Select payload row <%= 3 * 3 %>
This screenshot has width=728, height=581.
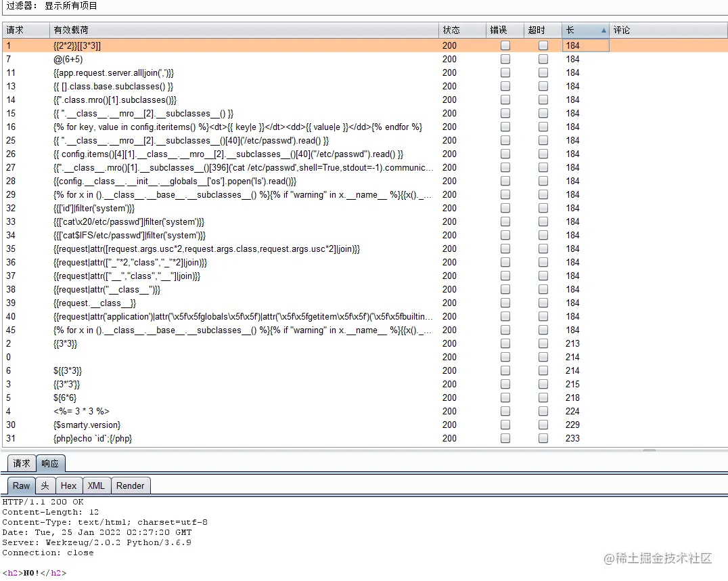364,411
